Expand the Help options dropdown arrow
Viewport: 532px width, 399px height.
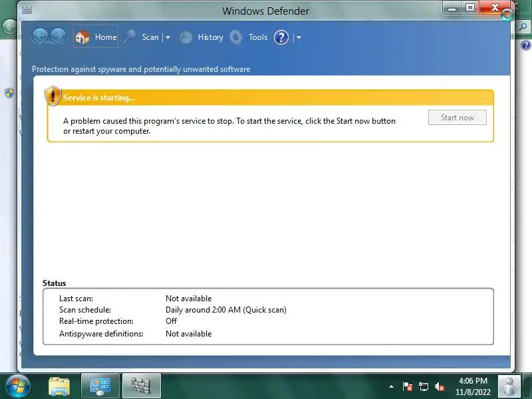[299, 38]
